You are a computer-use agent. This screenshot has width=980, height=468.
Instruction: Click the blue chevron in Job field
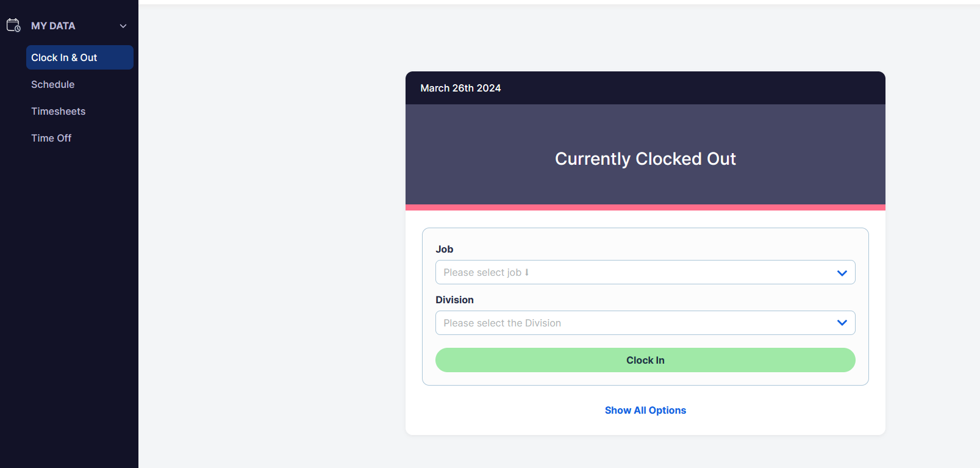(842, 273)
